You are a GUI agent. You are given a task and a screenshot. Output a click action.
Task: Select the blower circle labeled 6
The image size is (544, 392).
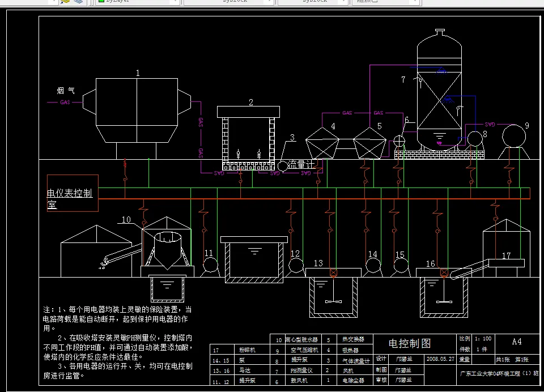tap(399, 141)
